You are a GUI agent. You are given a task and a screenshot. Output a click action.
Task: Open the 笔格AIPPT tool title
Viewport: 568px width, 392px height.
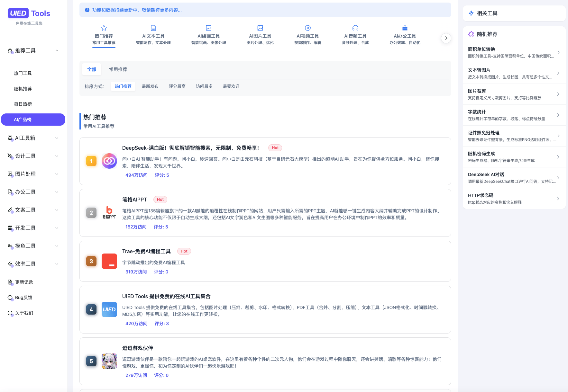(134, 200)
